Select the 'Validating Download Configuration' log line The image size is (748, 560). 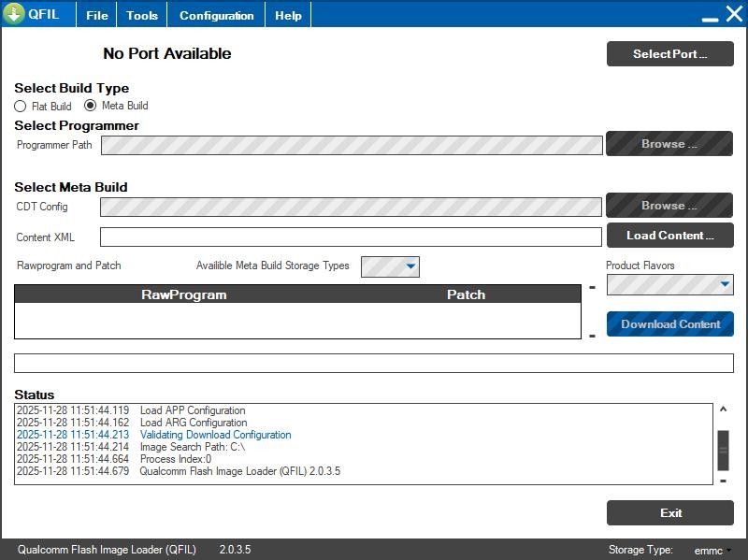(x=154, y=435)
